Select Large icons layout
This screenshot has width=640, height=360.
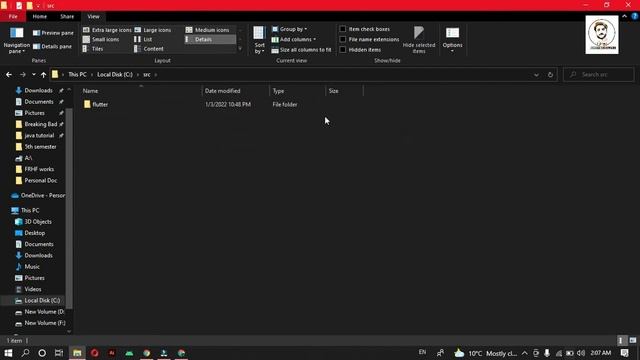click(153, 30)
